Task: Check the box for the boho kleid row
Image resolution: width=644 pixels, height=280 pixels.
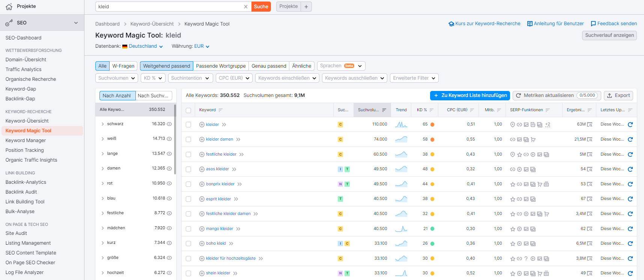Action: click(x=188, y=244)
